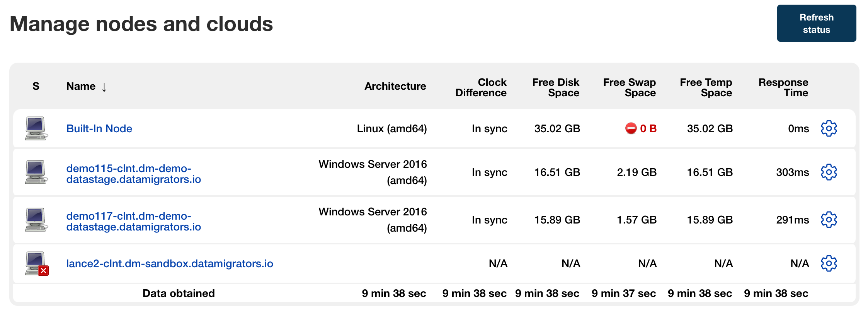868x314 pixels.
Task: Click the Built-In Node computer icon
Action: point(36,128)
